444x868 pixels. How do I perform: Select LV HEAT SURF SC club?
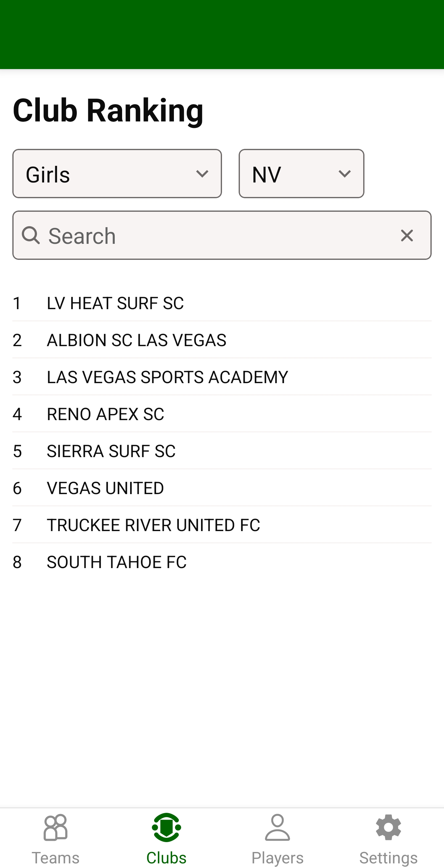(115, 303)
